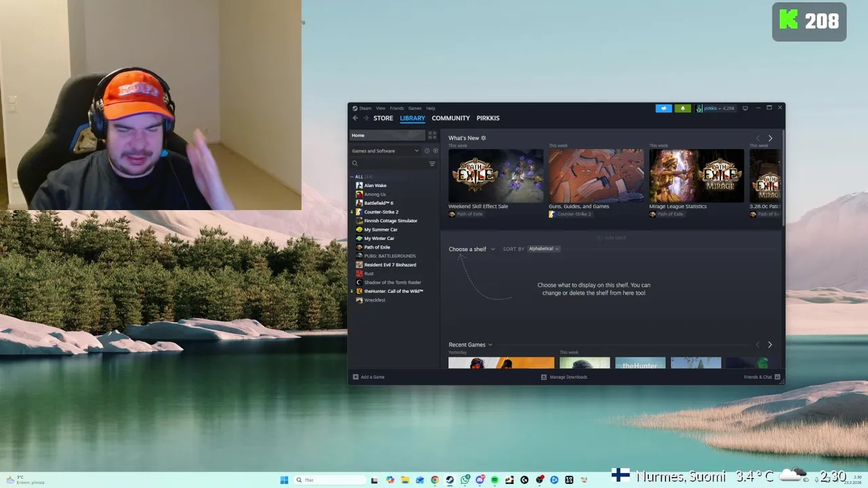Open advanced filter options beside library search

click(432, 163)
